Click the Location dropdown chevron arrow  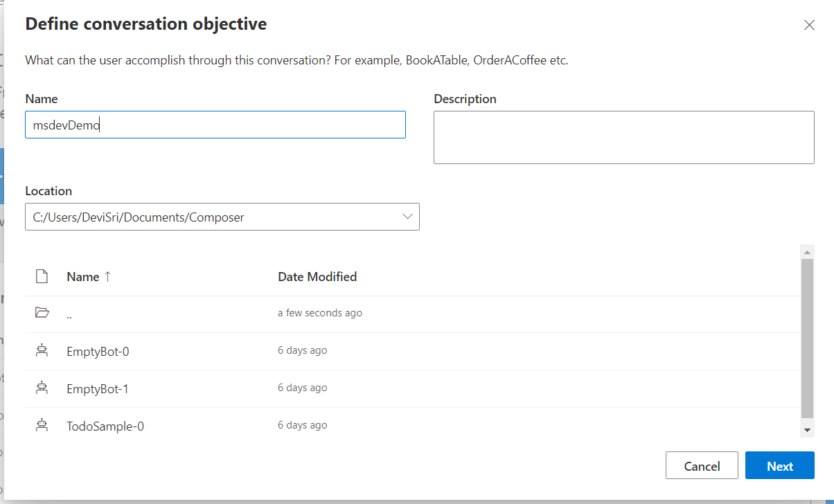click(407, 217)
